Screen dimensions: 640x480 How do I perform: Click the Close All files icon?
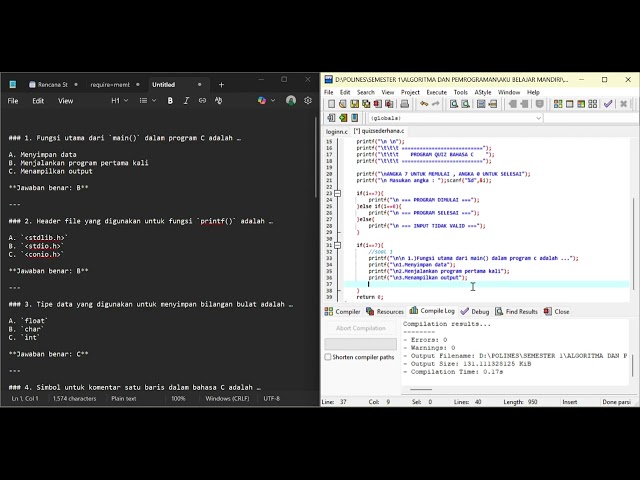(x=389, y=104)
